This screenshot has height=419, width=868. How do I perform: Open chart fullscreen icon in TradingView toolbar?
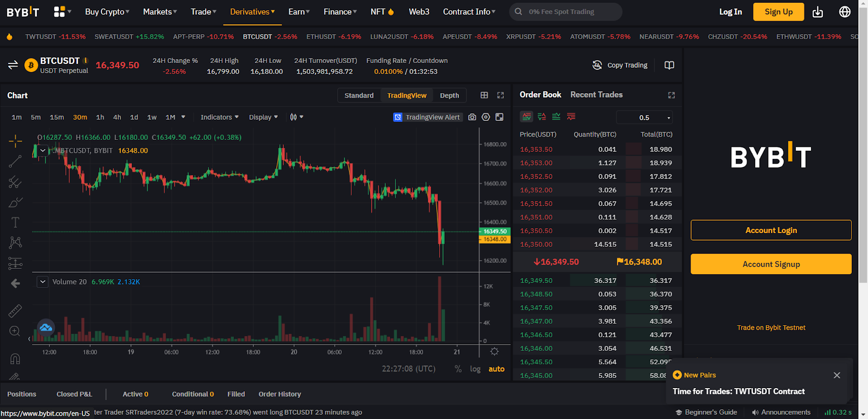coord(500,117)
